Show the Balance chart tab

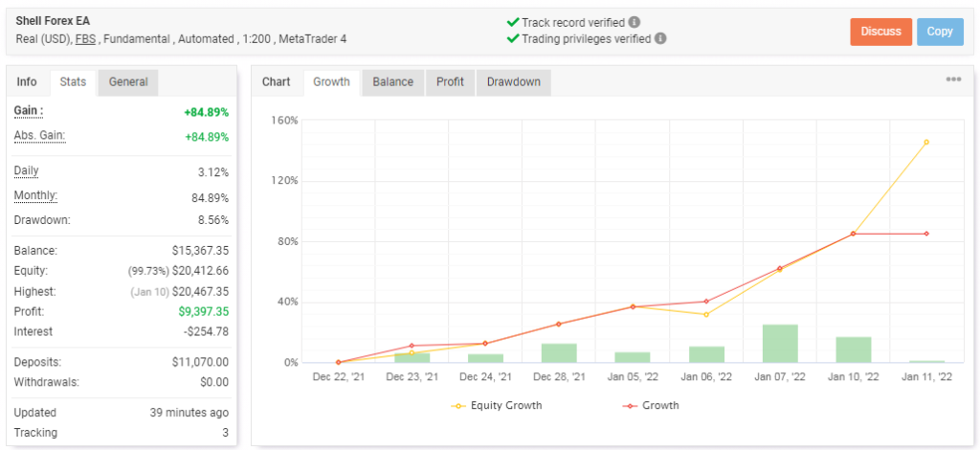coord(393,82)
